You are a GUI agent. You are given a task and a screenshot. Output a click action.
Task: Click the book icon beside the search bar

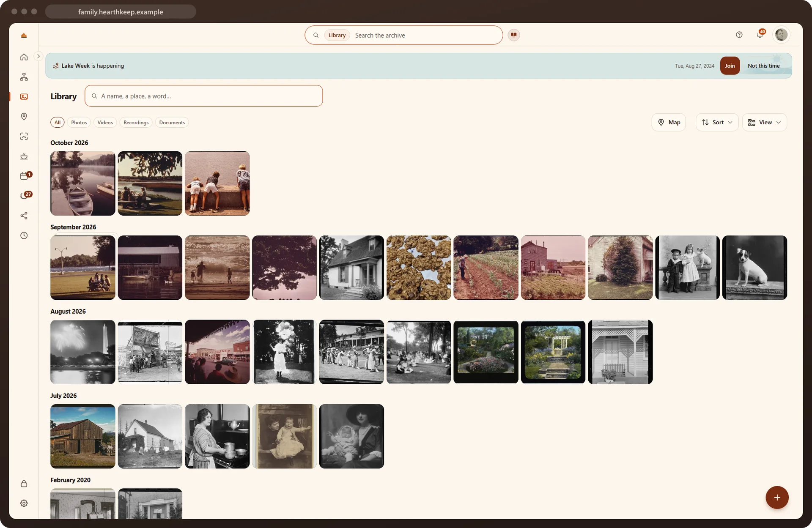tap(514, 35)
